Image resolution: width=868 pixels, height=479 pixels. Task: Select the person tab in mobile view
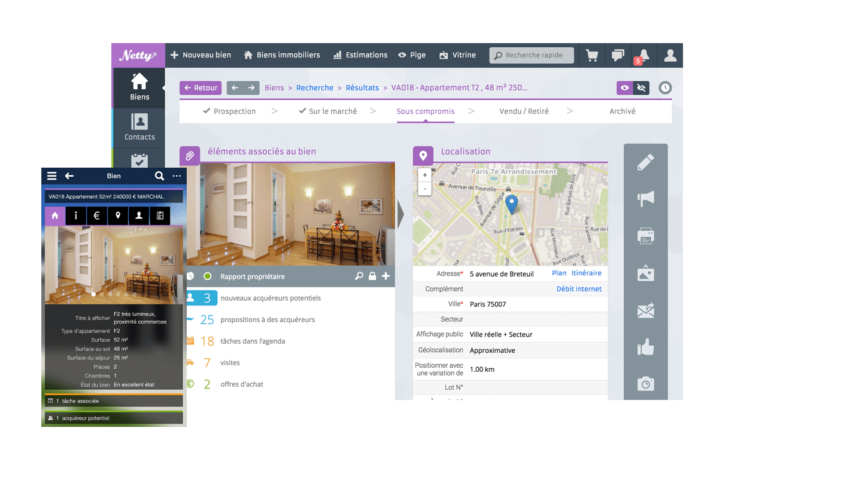tap(139, 216)
